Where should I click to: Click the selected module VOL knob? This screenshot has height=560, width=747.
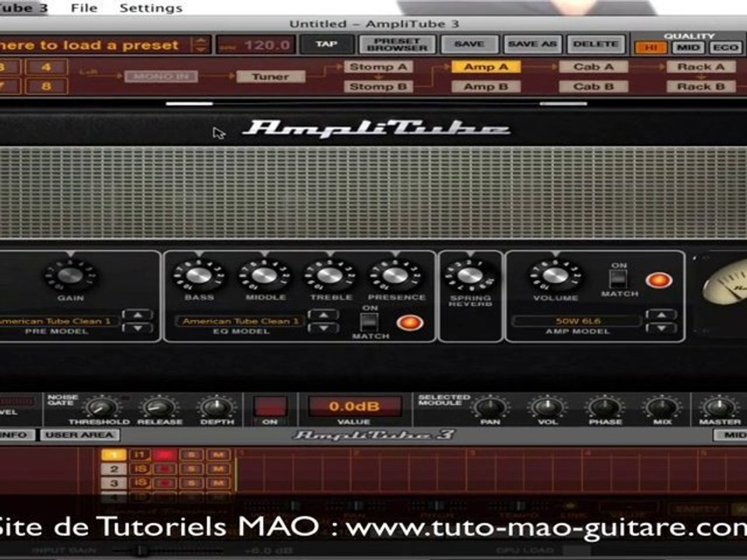coord(548,408)
